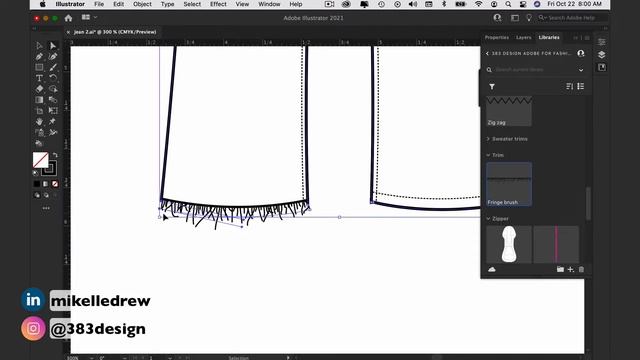640x360 pixels.
Task: Open Edit Toolbar three dots
Action: point(46,208)
